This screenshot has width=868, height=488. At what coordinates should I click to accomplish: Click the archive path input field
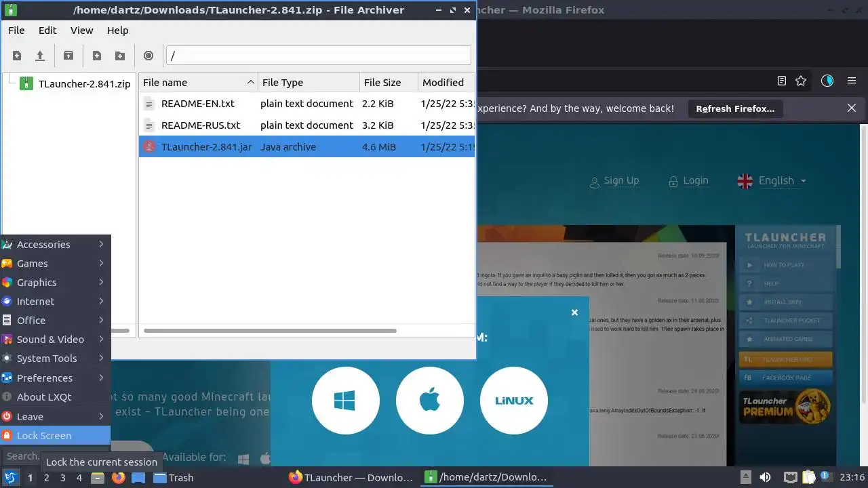pyautogui.click(x=318, y=56)
